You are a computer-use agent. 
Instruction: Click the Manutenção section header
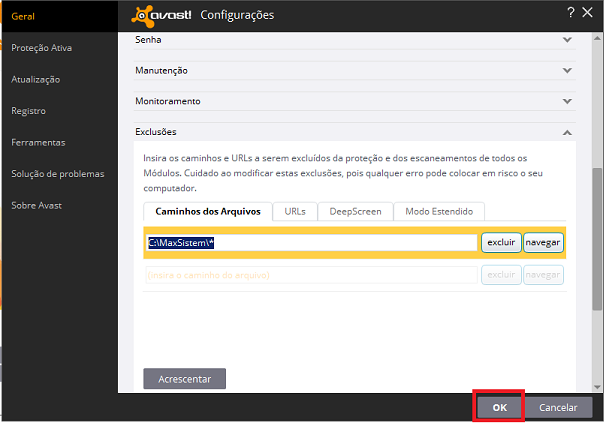[354, 71]
